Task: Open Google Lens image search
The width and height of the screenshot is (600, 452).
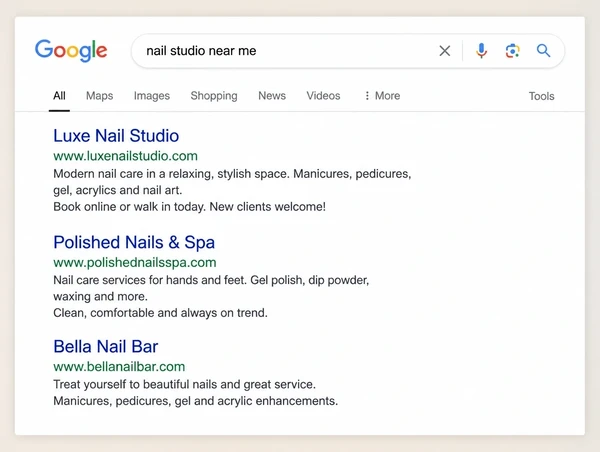Action: 512,51
